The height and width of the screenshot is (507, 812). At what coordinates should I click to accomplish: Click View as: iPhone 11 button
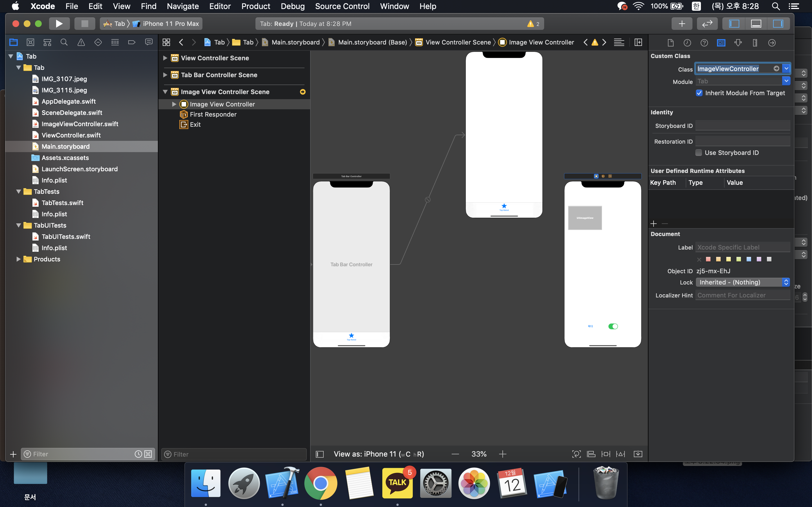click(x=378, y=454)
